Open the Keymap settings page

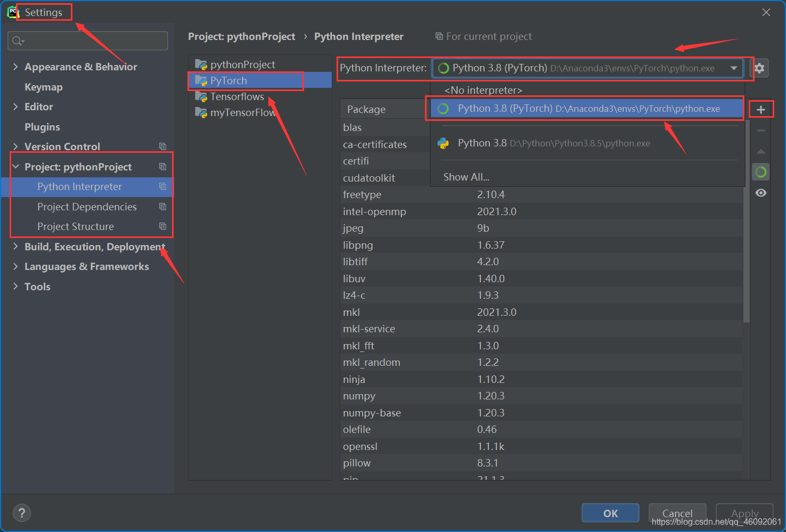point(44,87)
